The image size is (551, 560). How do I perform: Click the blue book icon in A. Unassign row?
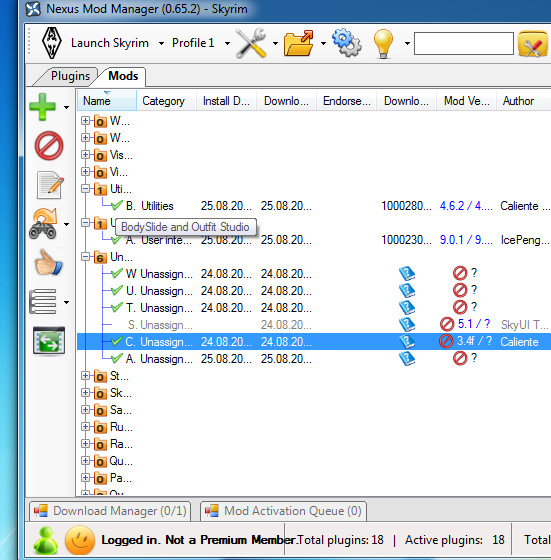tap(407, 359)
